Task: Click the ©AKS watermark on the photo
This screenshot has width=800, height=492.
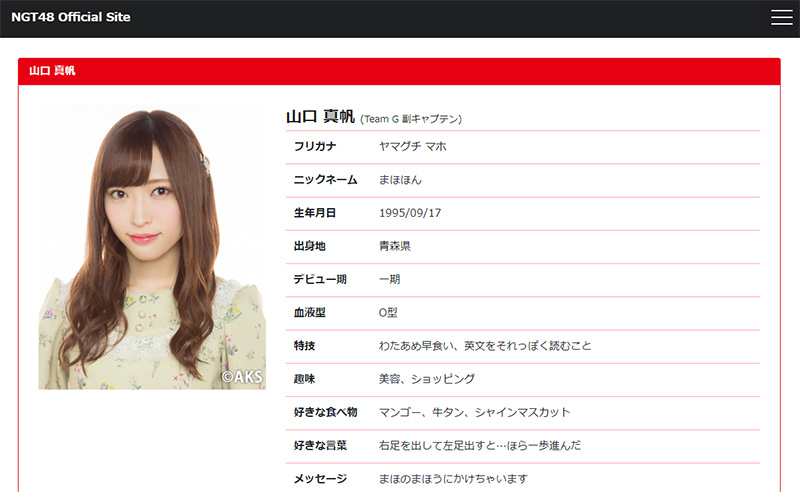Action: [241, 377]
